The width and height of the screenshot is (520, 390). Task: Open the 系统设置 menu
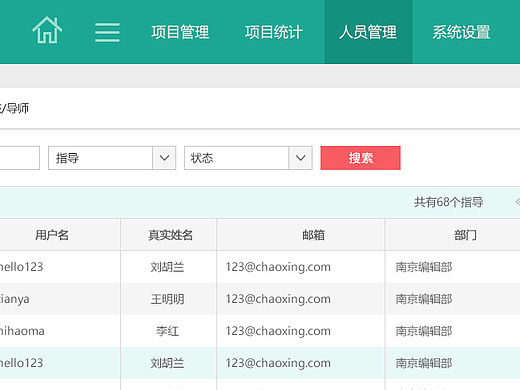coord(461,32)
